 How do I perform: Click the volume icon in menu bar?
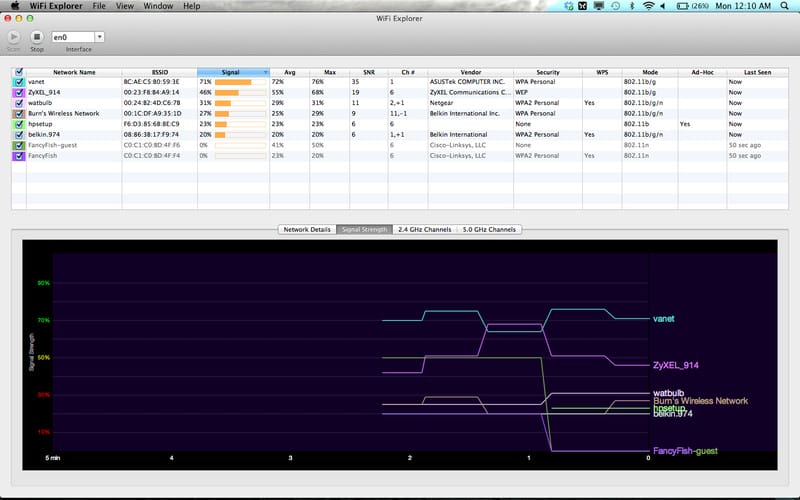[663, 6]
